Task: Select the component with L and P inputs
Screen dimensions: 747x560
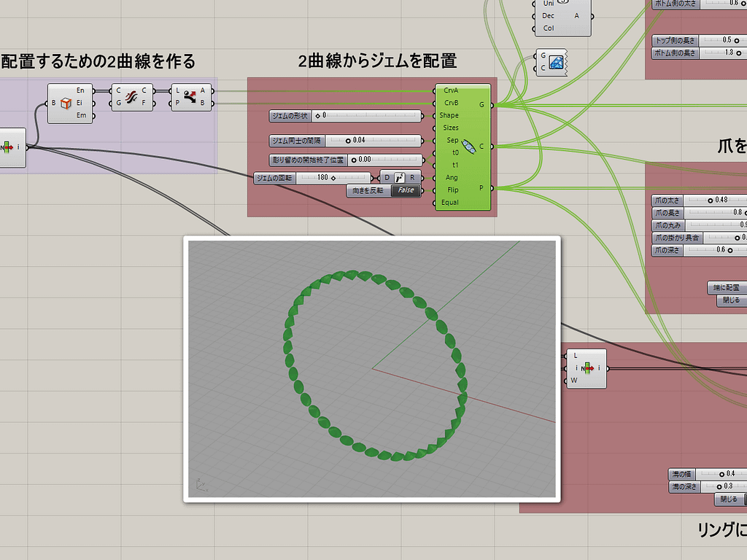Action: tap(191, 96)
